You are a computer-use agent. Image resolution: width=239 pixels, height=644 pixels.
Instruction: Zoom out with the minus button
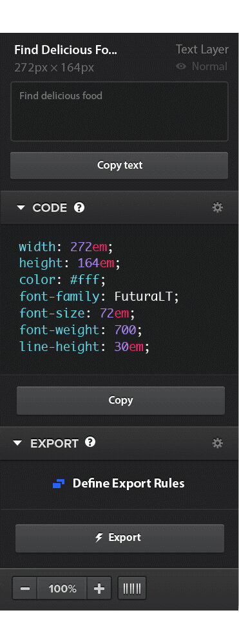tap(25, 589)
